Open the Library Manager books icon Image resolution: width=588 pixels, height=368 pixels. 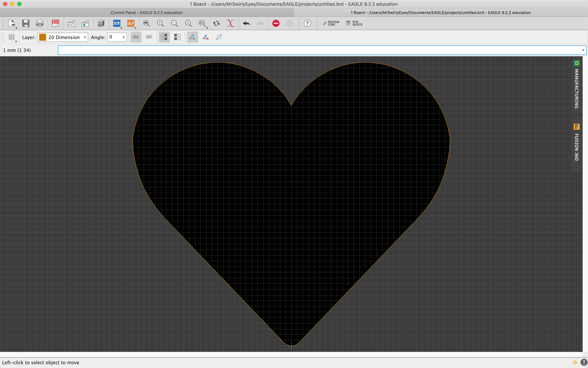pos(101,23)
